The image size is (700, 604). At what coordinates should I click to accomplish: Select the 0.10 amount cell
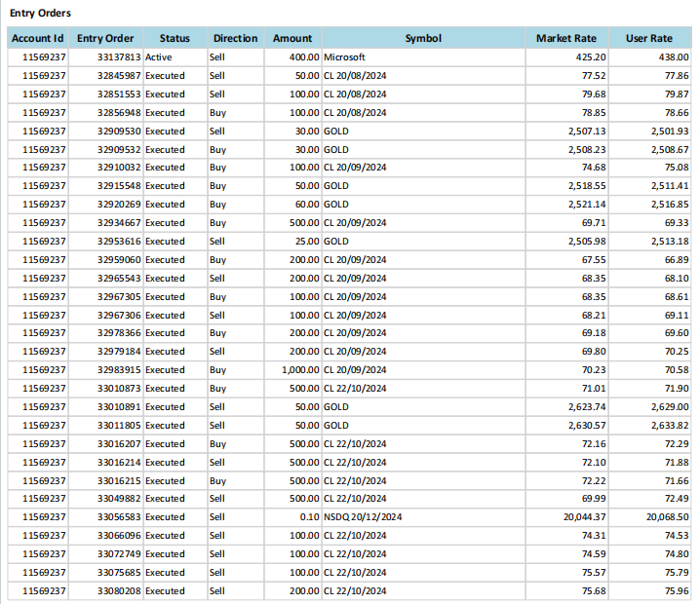click(309, 517)
